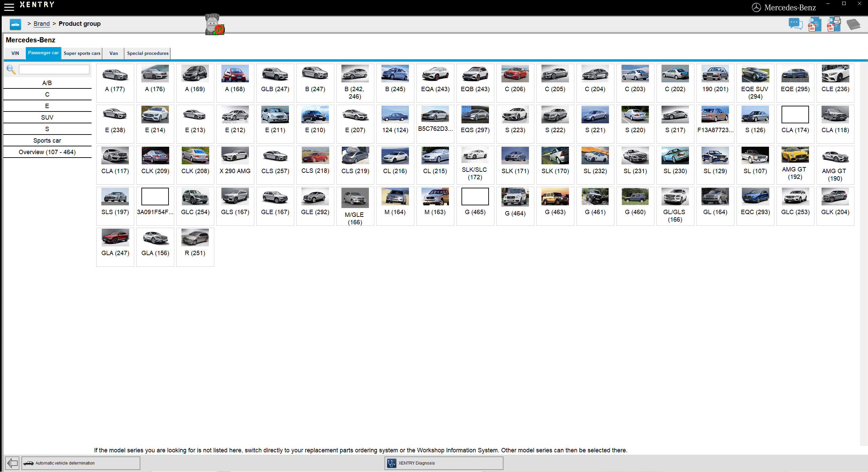Select the 190 (201) model series
Screen dimensions: 868x472
(715, 83)
